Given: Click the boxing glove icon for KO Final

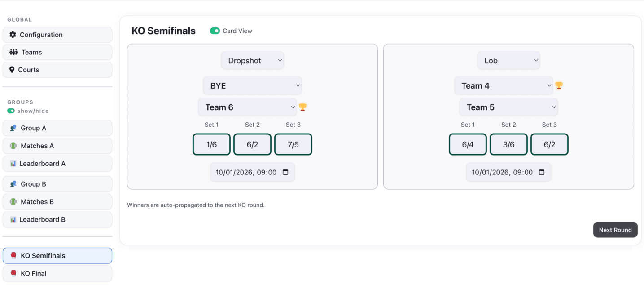Looking at the screenshot, I should pos(13,273).
